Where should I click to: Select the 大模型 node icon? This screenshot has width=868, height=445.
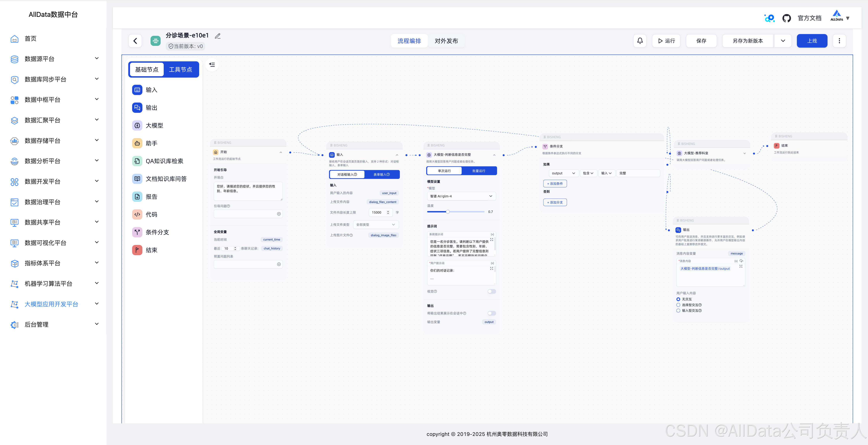[137, 126]
